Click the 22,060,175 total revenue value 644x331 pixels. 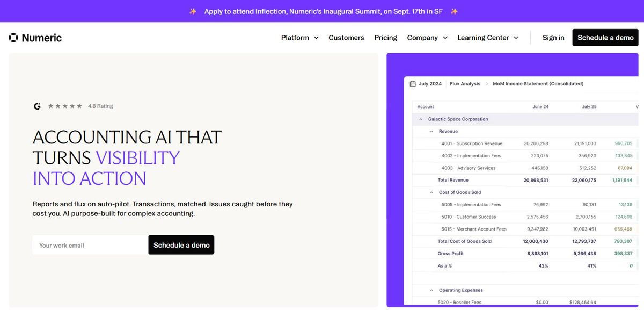[x=583, y=181]
